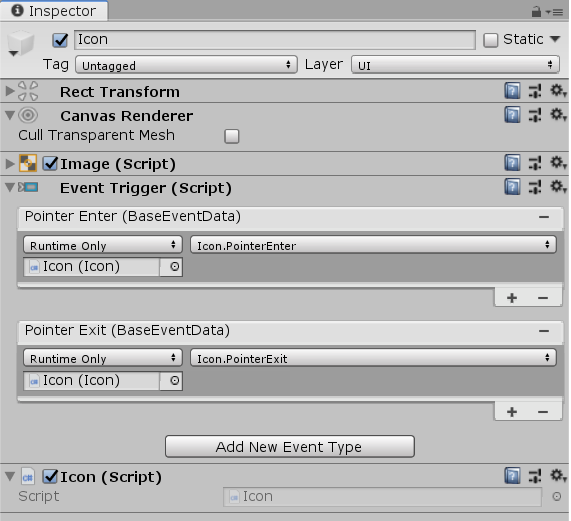Viewport: 571px width, 521px height.
Task: Collapse the Event Trigger (Script) component
Action: point(10,188)
